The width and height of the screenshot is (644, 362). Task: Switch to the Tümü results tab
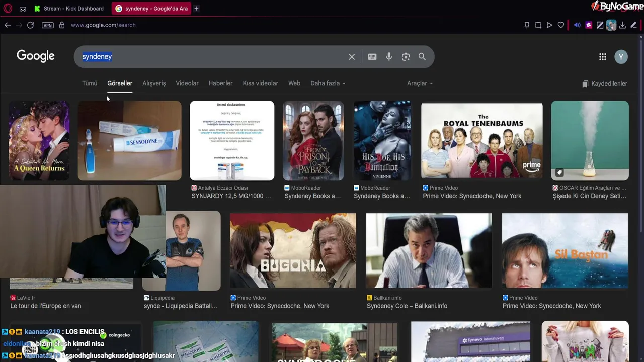(90, 83)
